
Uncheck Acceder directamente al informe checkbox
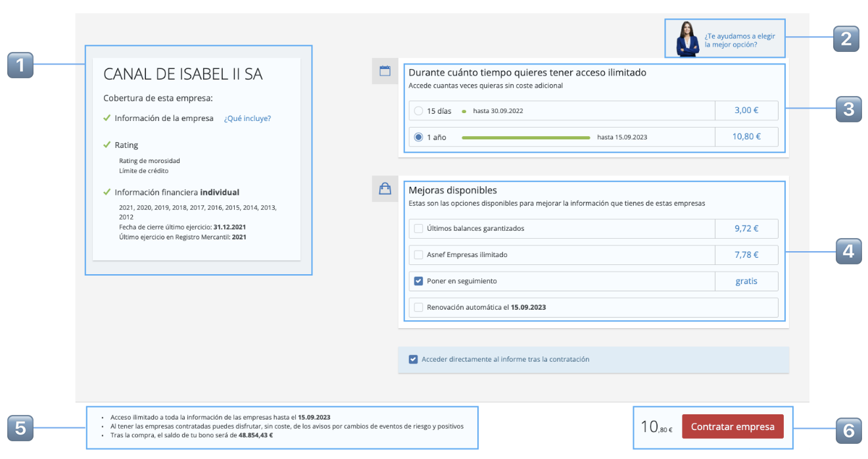(413, 359)
